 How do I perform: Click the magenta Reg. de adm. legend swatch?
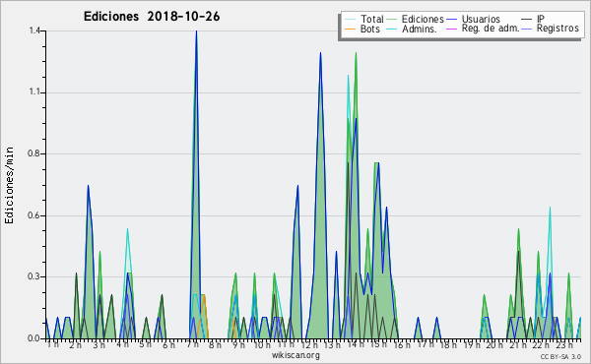[x=451, y=29]
